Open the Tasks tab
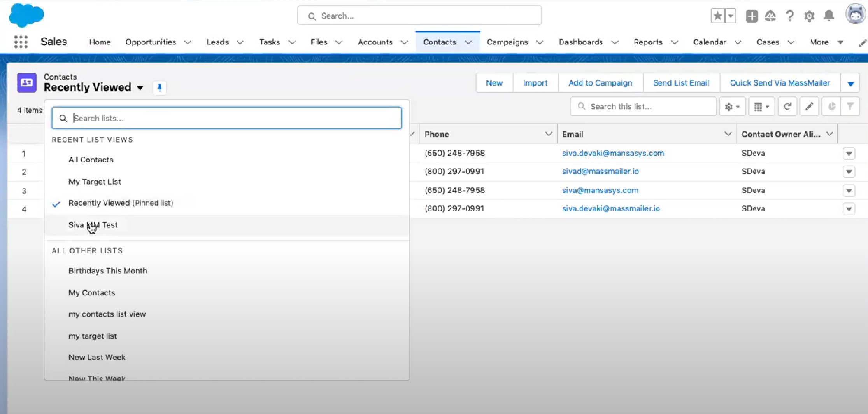Image resolution: width=868 pixels, height=414 pixels. pos(269,42)
